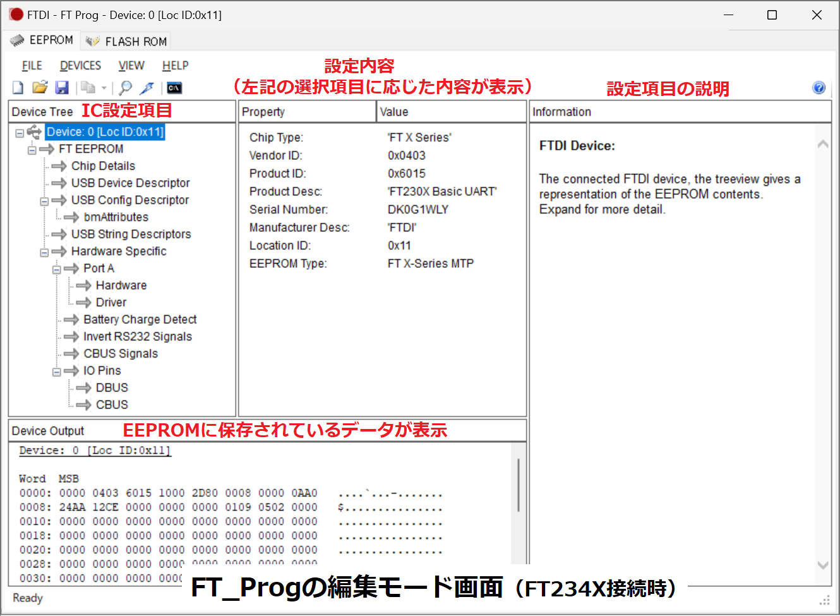Open the DEVICES menu
The image size is (840, 616).
point(80,65)
